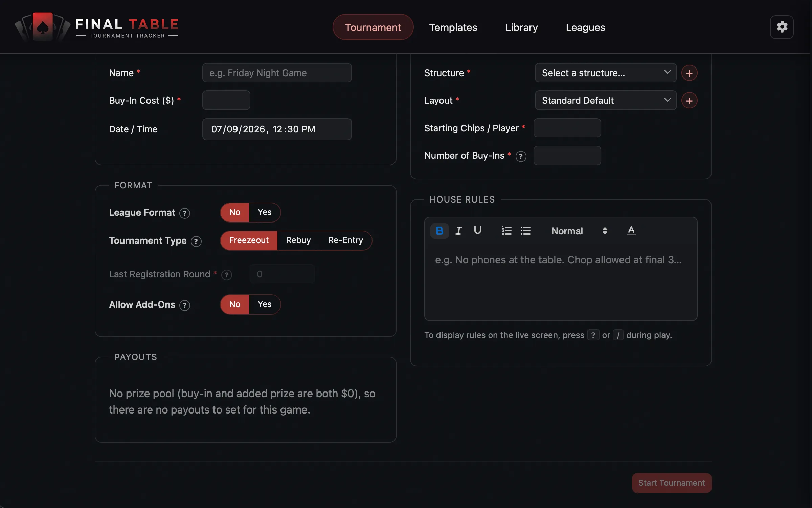Set League Format to Yes
Screen dimensions: 812x508
point(265,212)
